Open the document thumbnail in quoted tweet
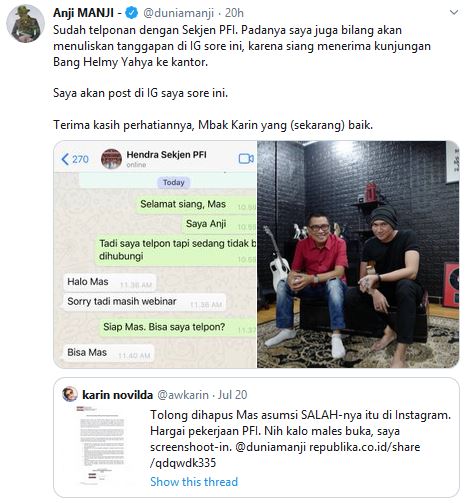The width and height of the screenshot is (468, 503). coord(102,445)
